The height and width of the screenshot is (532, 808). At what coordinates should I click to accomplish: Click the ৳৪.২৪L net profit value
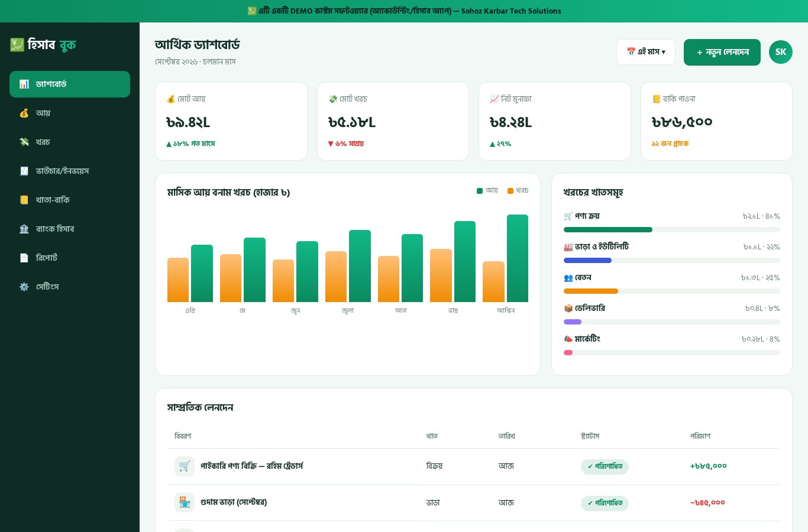[511, 122]
